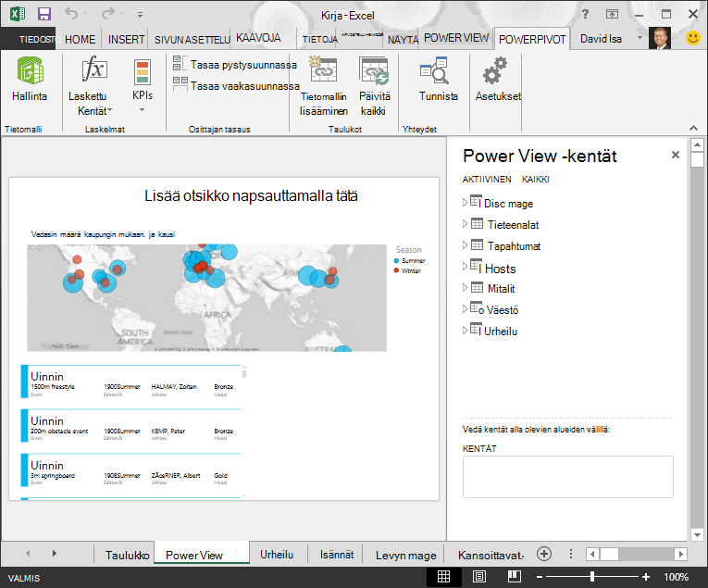Open the Hallinta data model manager

pos(30,80)
